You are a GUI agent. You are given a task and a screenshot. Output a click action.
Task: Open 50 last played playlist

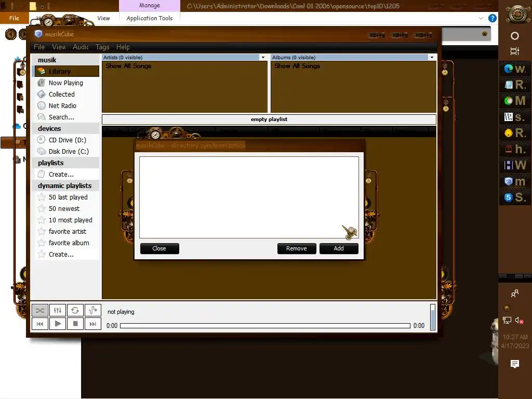point(67,197)
